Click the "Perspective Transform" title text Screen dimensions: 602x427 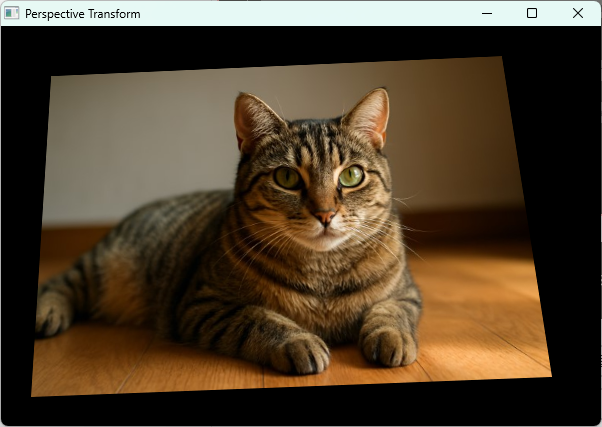[83, 14]
